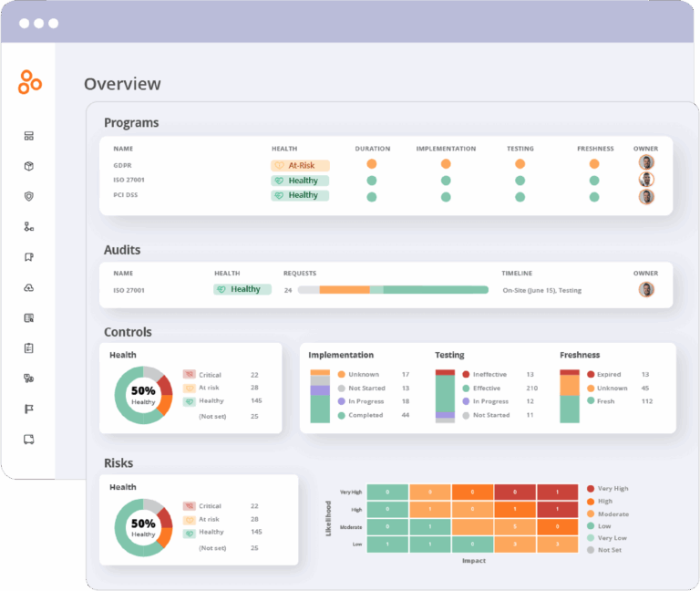Screen dimensions: 700x591
Task: Click PCI DSS's green Implementation status dot
Action: [446, 197]
